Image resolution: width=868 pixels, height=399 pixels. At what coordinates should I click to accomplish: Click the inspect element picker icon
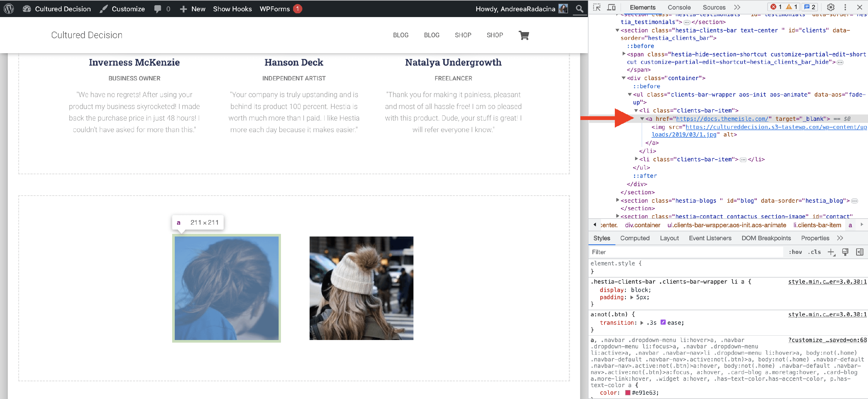597,8
